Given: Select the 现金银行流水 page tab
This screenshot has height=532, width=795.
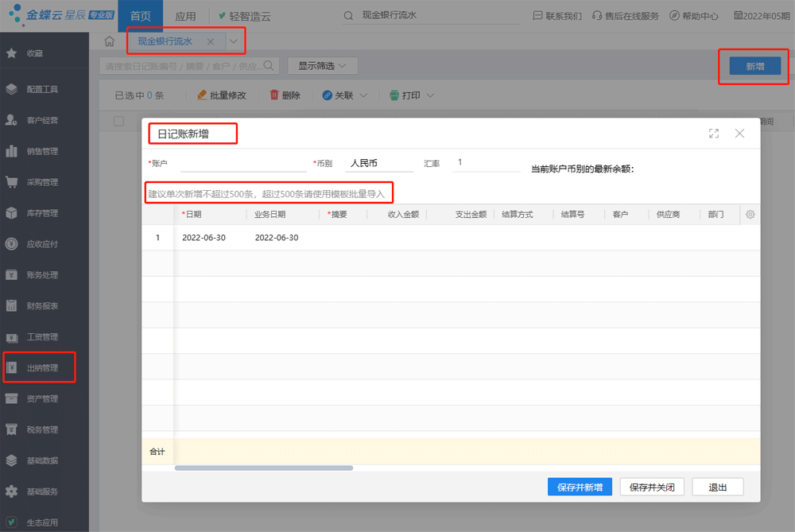Looking at the screenshot, I should coord(165,41).
